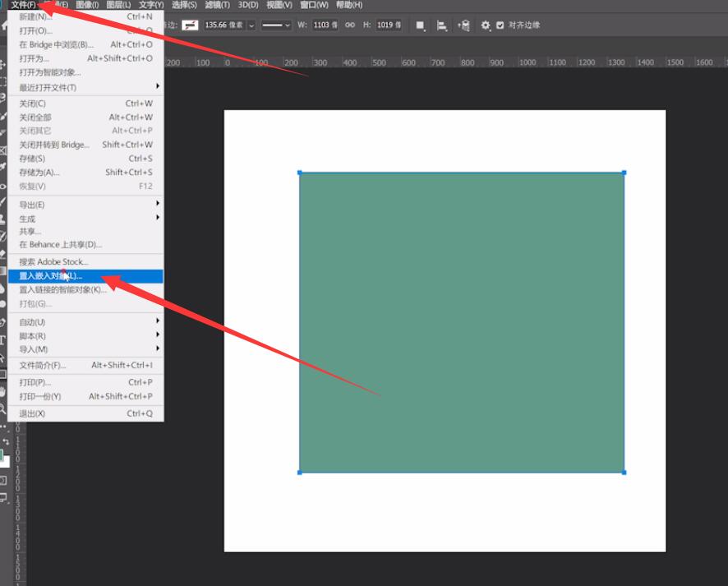Viewport: 728px width, 586px height.
Task: Choose 打印(P)... menu item
Action: [x=86, y=382]
